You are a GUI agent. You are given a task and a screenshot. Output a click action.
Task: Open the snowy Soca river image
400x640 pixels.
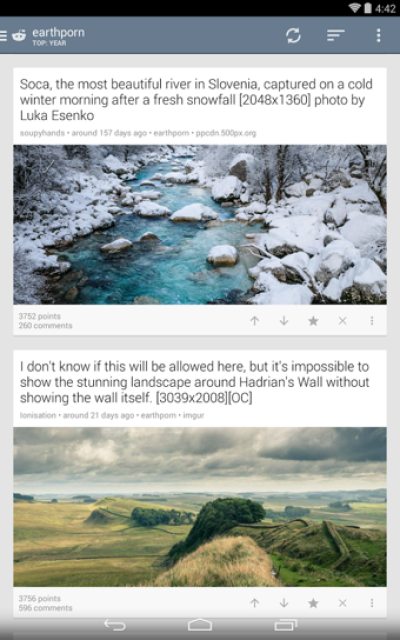click(x=200, y=224)
